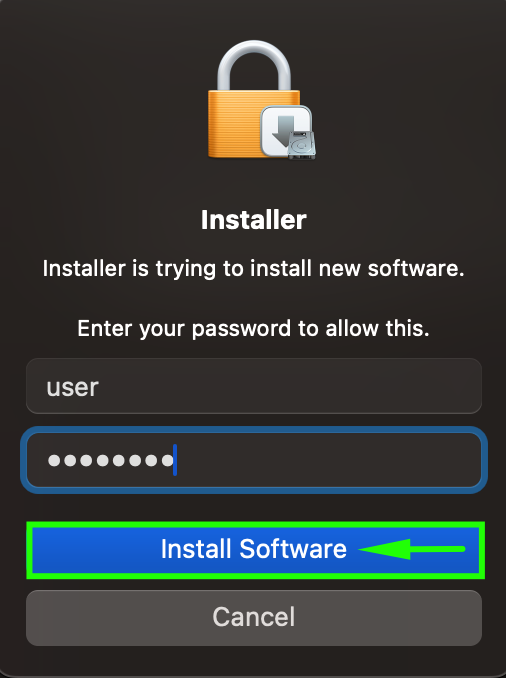Screen dimensions: 506x678
Task: Click the 'Enter your password to allow this' text
Action: point(254,329)
